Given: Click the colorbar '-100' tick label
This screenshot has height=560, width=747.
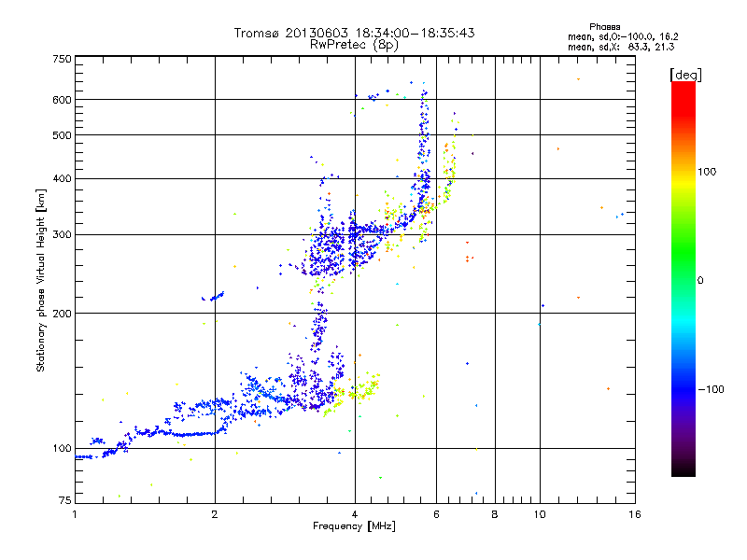Looking at the screenshot, I should [711, 389].
